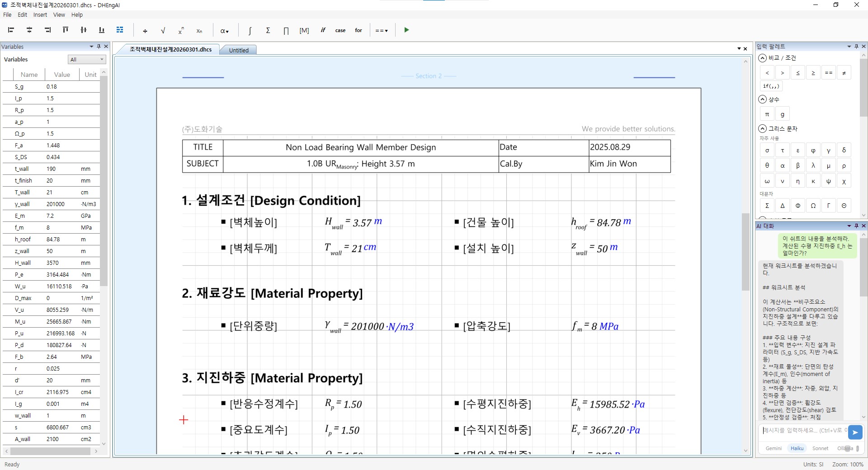Click the align left toolbar icon
The width and height of the screenshot is (868, 470).
coord(11,30)
